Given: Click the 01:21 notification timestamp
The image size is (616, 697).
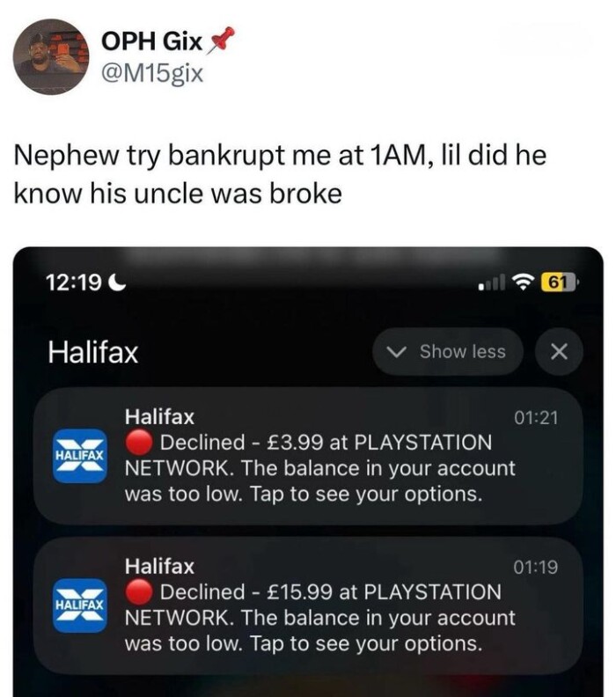Looking at the screenshot, I should click(536, 418).
